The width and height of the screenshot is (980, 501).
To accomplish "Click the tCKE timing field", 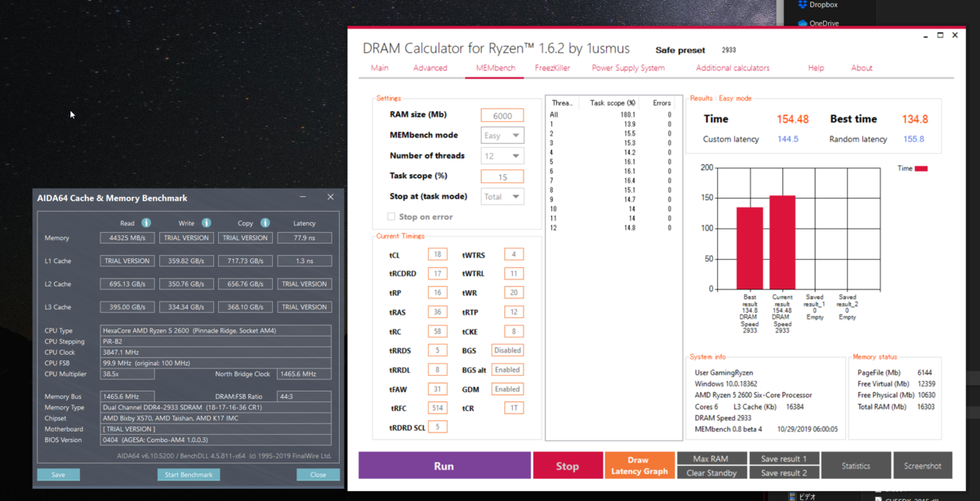I will coord(514,331).
